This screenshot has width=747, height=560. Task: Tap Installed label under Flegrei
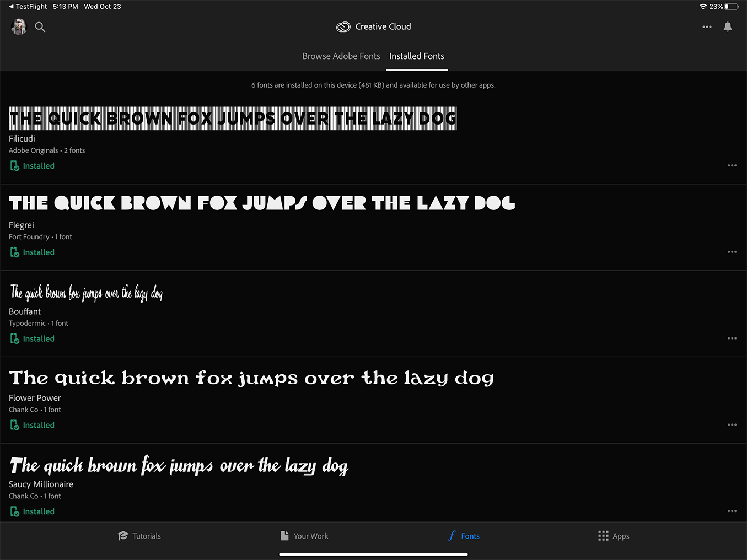39,252
